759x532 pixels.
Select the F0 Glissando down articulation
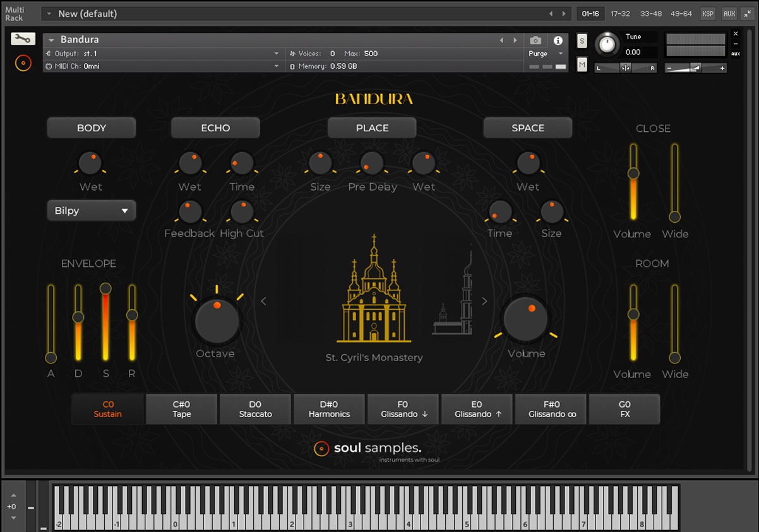[x=403, y=410]
